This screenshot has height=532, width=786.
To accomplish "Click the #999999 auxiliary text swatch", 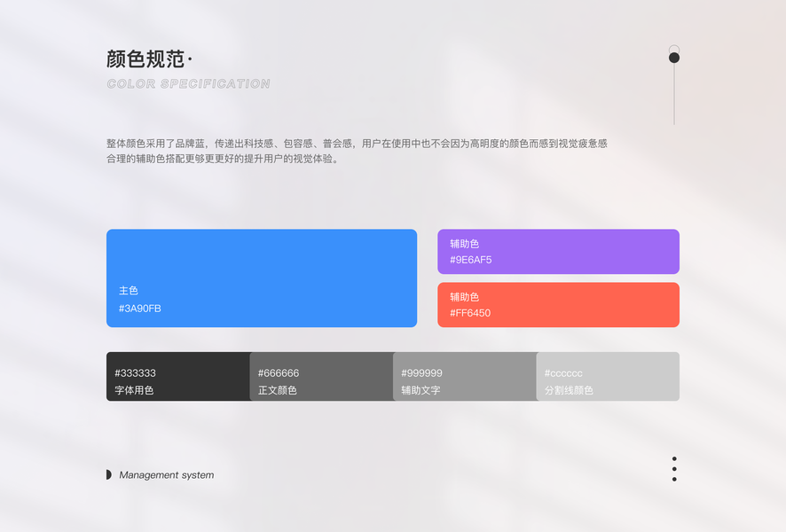I will tap(465, 376).
